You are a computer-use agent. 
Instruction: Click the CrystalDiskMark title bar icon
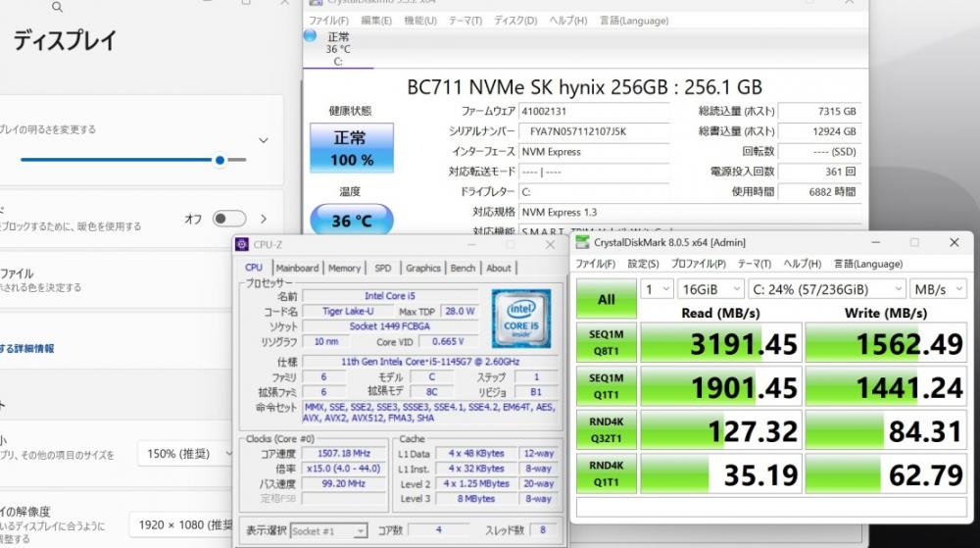582,242
